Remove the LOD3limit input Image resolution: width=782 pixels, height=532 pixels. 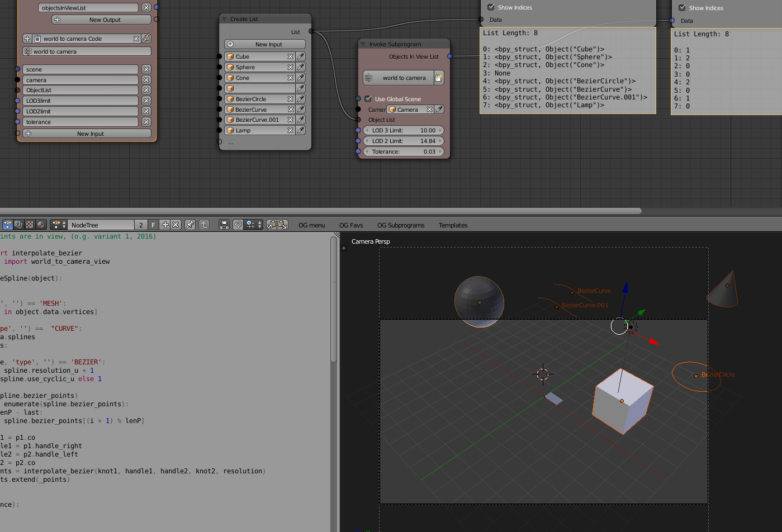tap(146, 101)
